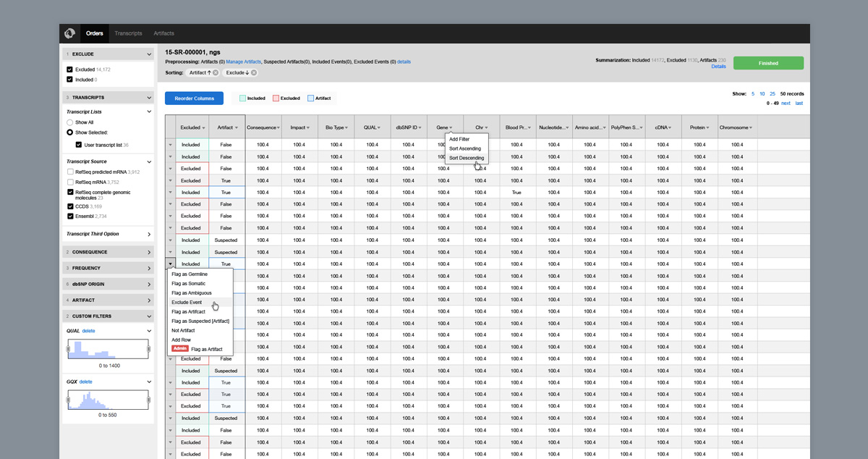This screenshot has height=459, width=868.
Task: Choose Add Filter in Gene menu
Action: pos(459,139)
